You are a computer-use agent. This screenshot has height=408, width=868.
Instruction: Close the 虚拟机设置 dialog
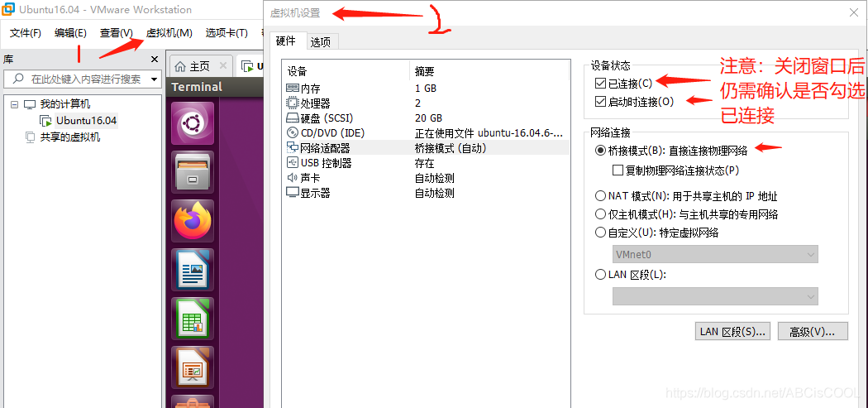click(854, 13)
